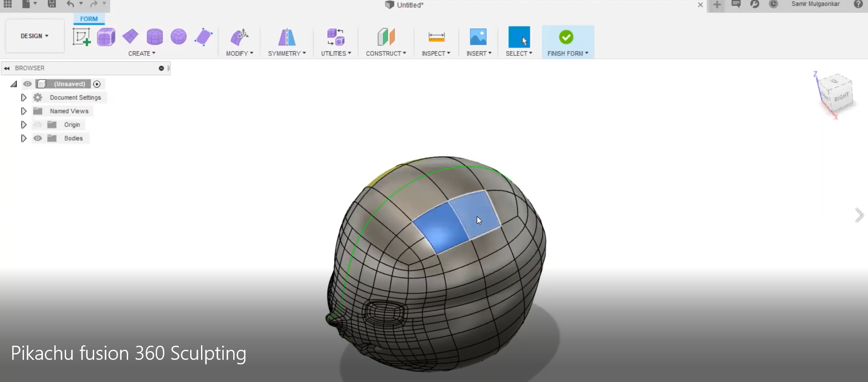
Task: Select the Plane form tool
Action: coord(130,37)
